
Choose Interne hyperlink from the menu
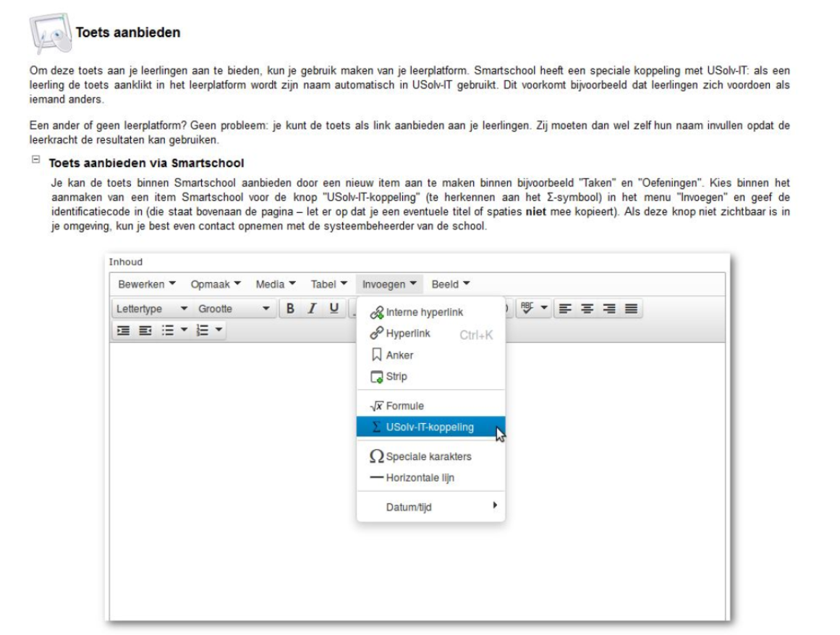[x=430, y=312]
